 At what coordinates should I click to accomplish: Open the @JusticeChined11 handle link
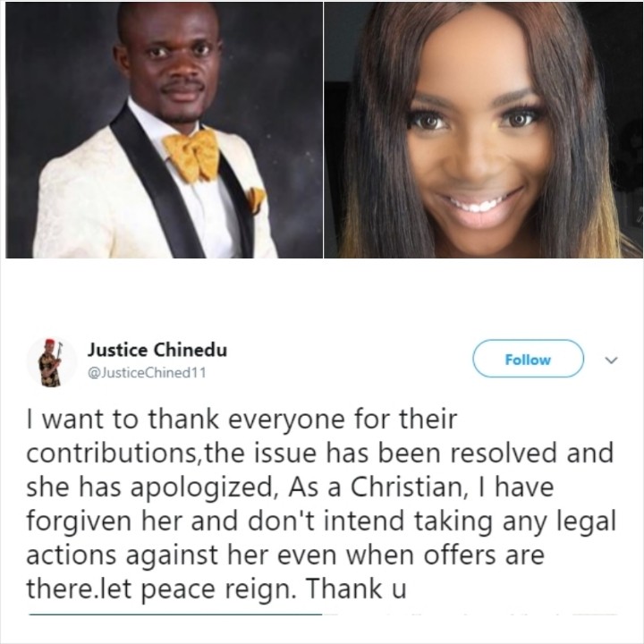(147, 372)
